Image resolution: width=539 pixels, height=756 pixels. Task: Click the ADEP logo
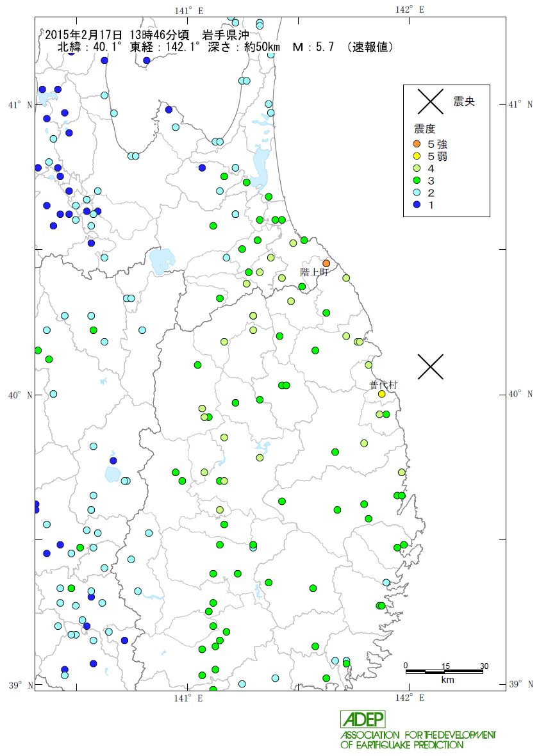pos(363,719)
